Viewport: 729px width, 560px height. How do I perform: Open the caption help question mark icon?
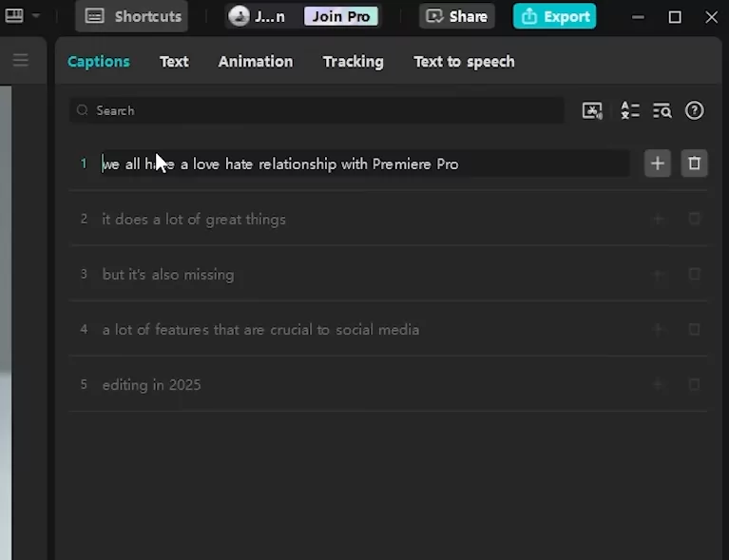pyautogui.click(x=695, y=110)
